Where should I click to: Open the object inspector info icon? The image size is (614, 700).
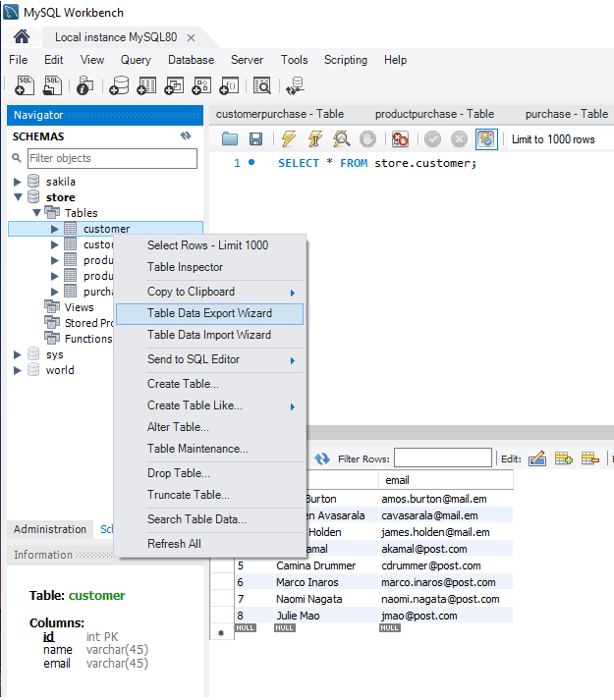pyautogui.click(x=84, y=85)
